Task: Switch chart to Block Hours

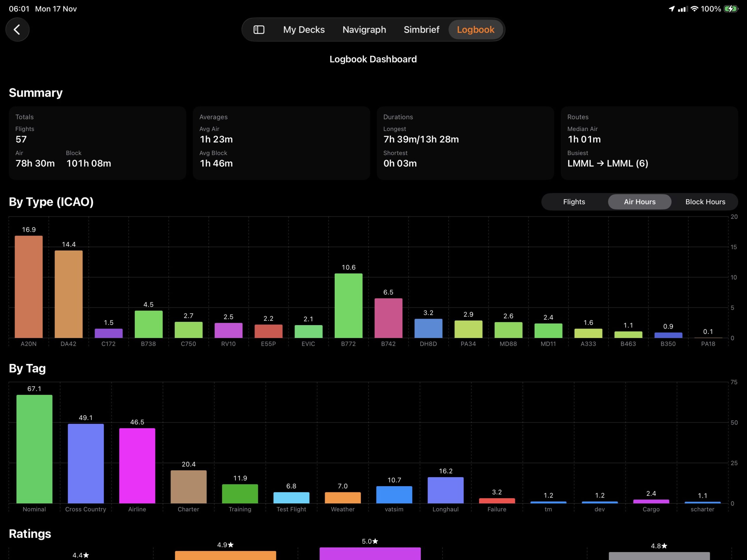Action: coord(705,202)
